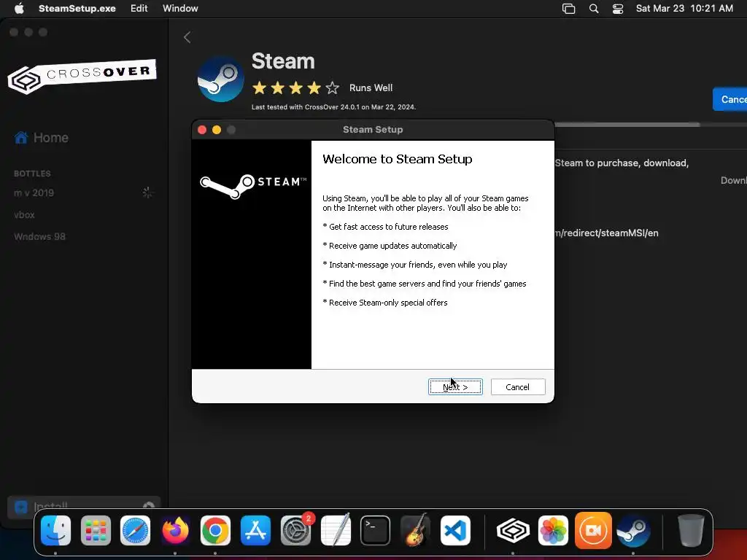Screen dimensions: 747x560
Task: Cancel the CrossOver Steam installation
Action: 730,99
